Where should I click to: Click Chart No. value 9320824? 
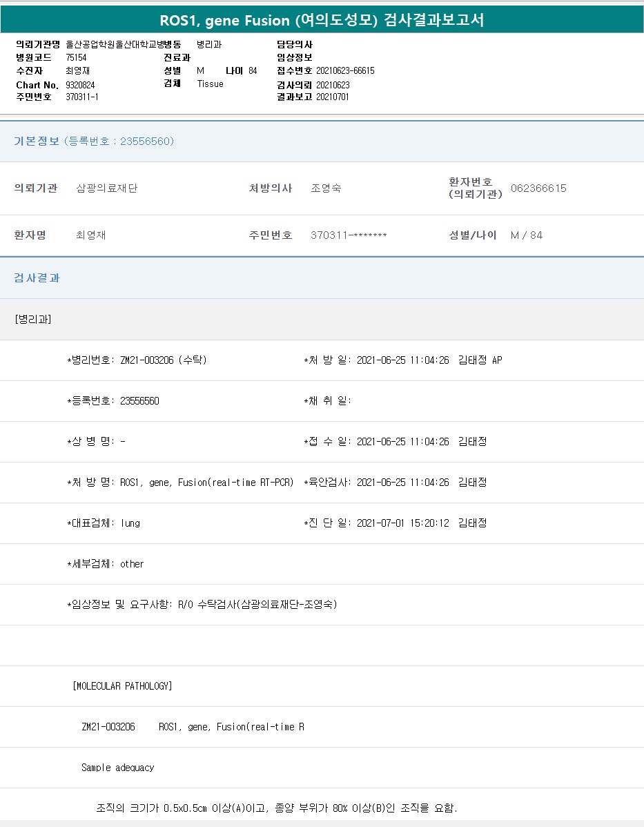[x=80, y=84]
